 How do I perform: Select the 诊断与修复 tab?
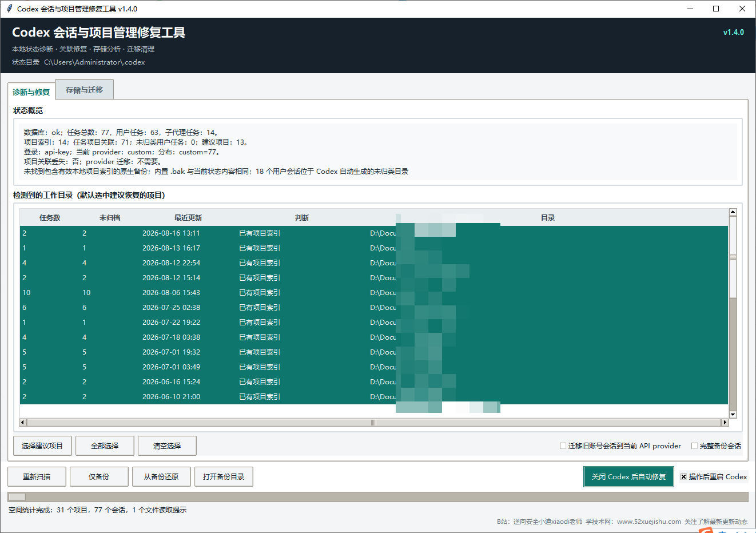pyautogui.click(x=31, y=92)
